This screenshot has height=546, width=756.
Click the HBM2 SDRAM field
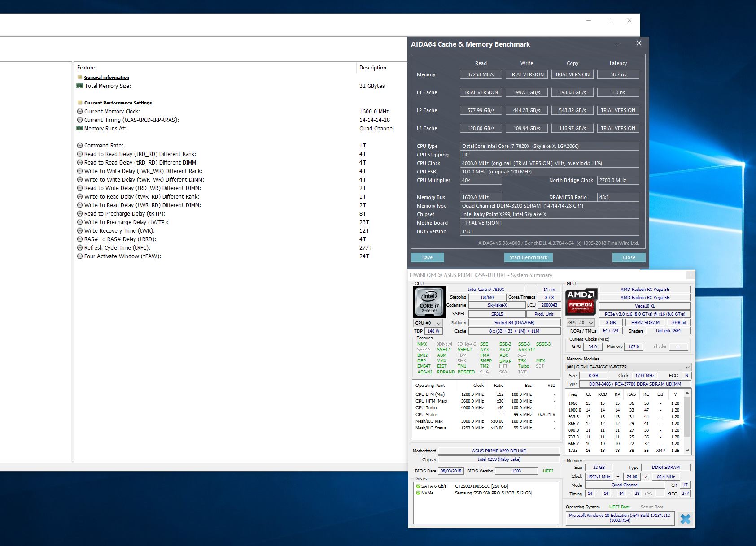click(645, 323)
